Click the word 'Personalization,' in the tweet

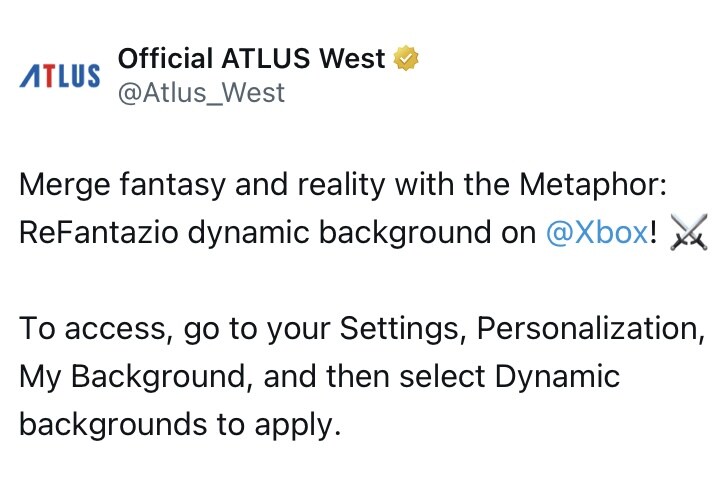(x=591, y=328)
